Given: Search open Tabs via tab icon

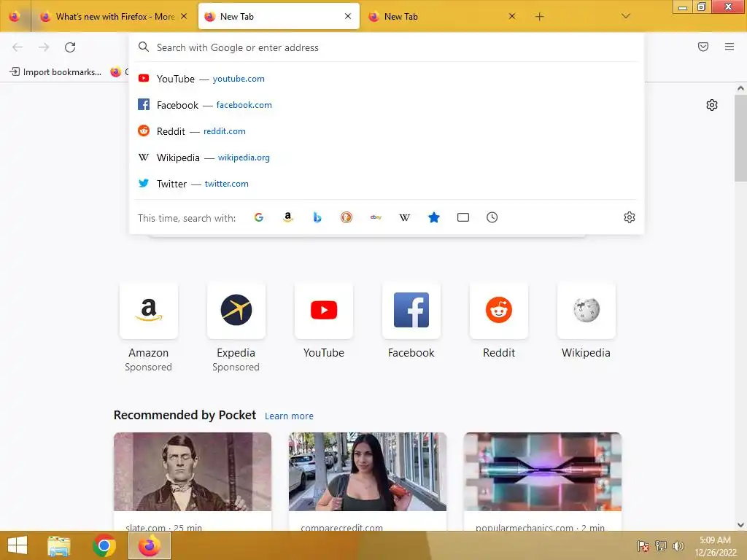Looking at the screenshot, I should [x=463, y=217].
